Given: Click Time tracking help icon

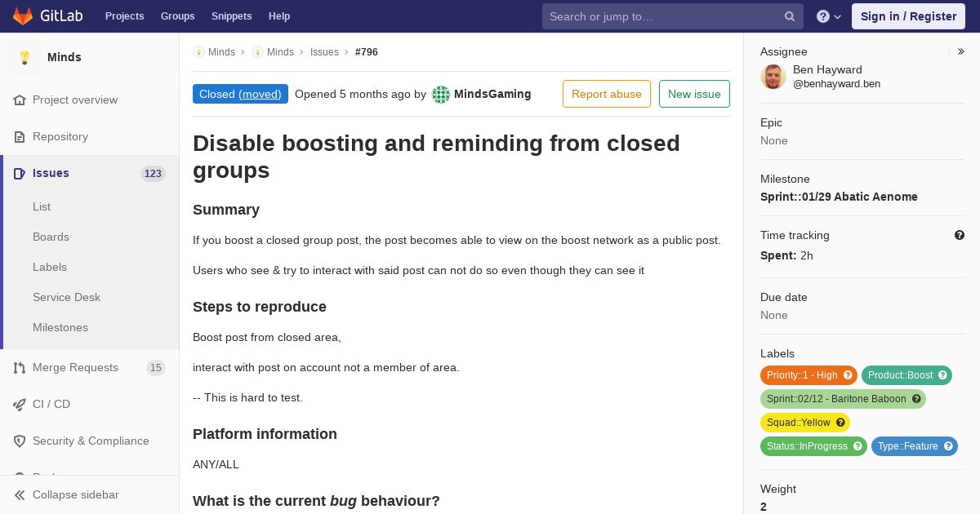Looking at the screenshot, I should coord(960,235).
